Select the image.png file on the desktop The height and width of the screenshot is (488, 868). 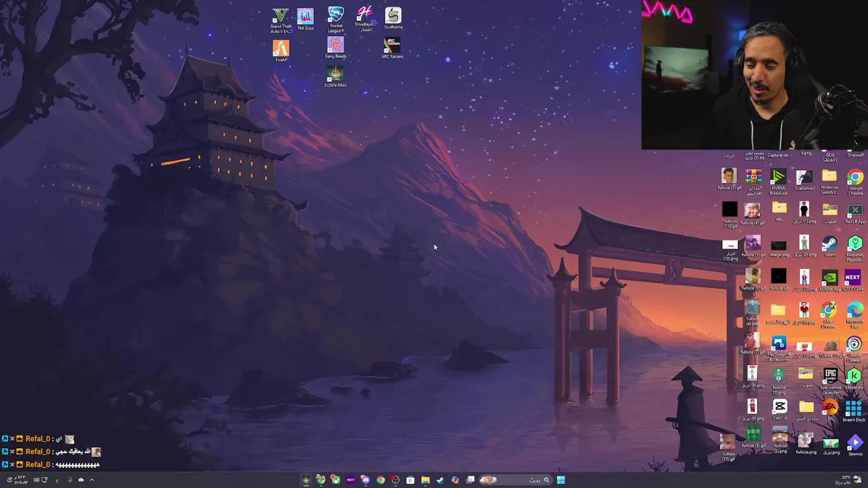click(x=779, y=249)
